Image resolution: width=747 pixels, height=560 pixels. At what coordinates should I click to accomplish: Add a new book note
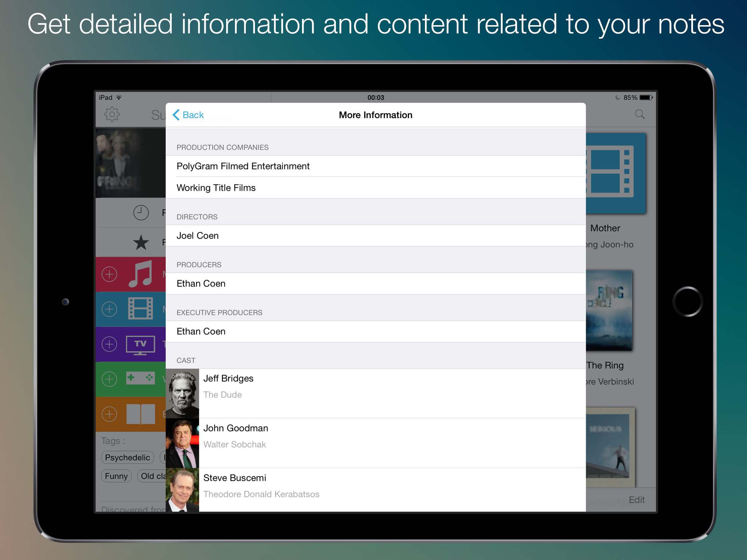pyautogui.click(x=109, y=414)
